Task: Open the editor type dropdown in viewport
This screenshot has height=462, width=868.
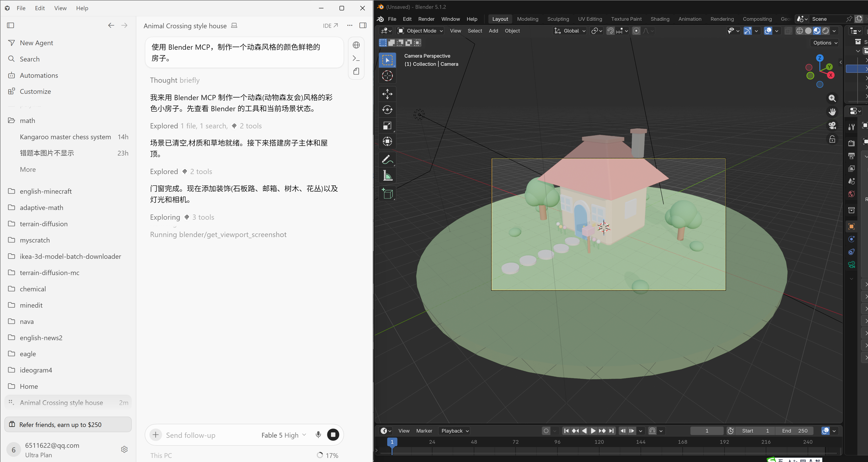Action: tap(386, 31)
